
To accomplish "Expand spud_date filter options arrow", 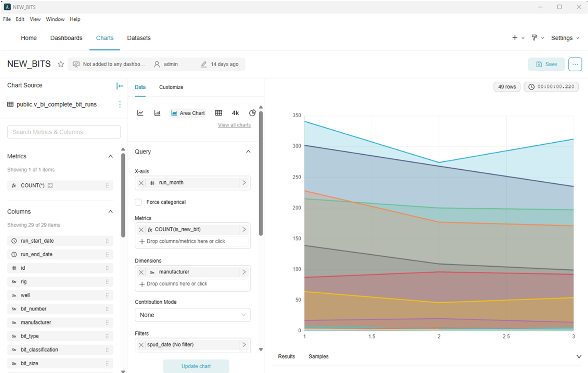I will click(x=244, y=345).
